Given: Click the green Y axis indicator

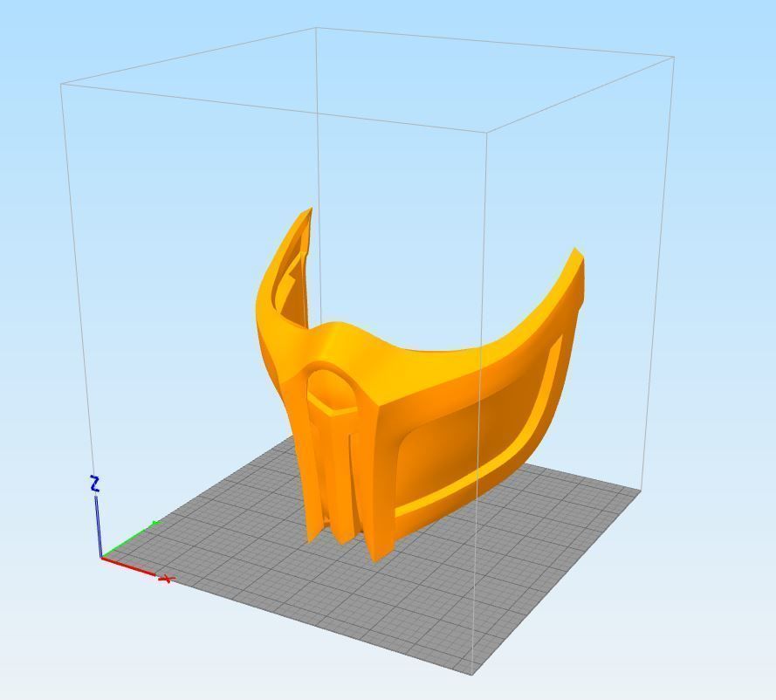Looking at the screenshot, I should click(131, 540).
